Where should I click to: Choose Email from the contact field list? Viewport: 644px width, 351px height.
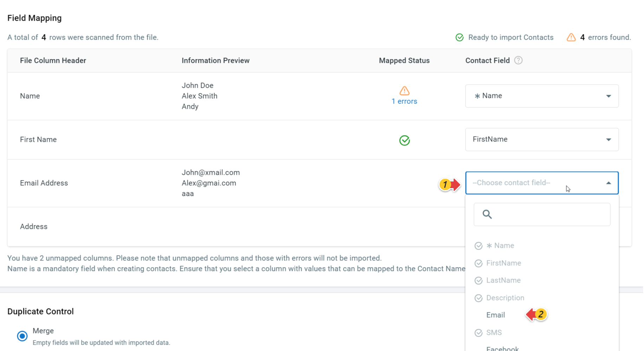pyautogui.click(x=495, y=315)
